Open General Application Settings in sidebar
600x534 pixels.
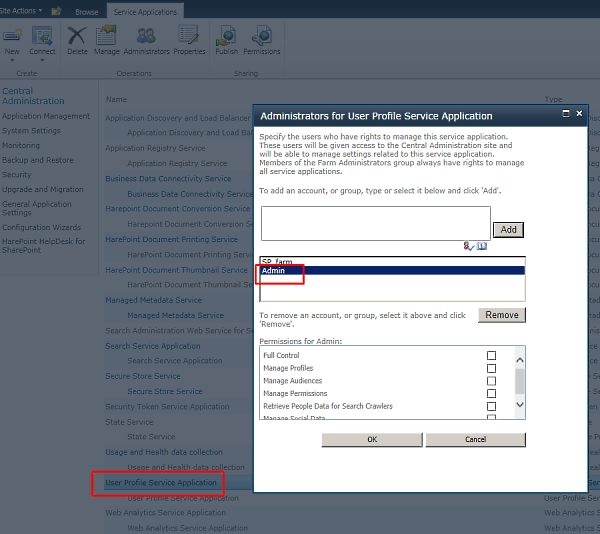37,208
